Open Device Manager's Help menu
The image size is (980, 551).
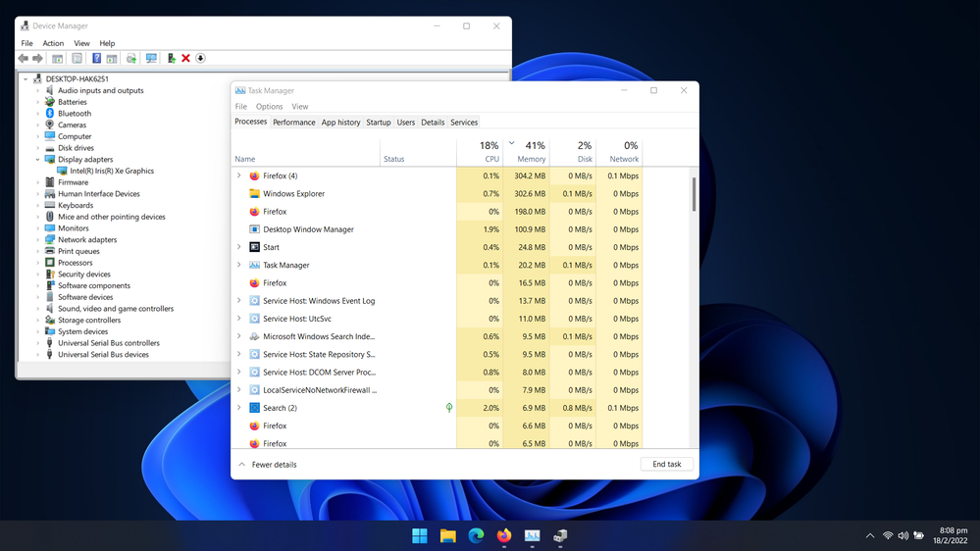point(107,43)
